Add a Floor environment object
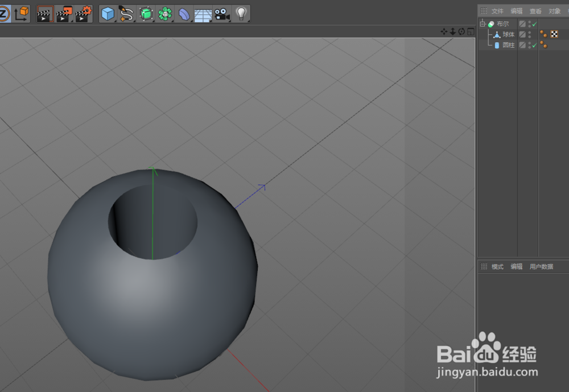This screenshot has width=569, height=392. click(203, 14)
